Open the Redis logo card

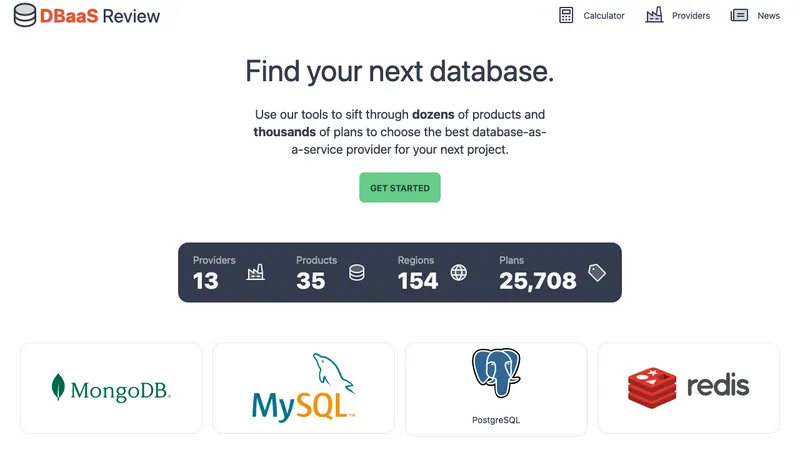[x=688, y=388]
